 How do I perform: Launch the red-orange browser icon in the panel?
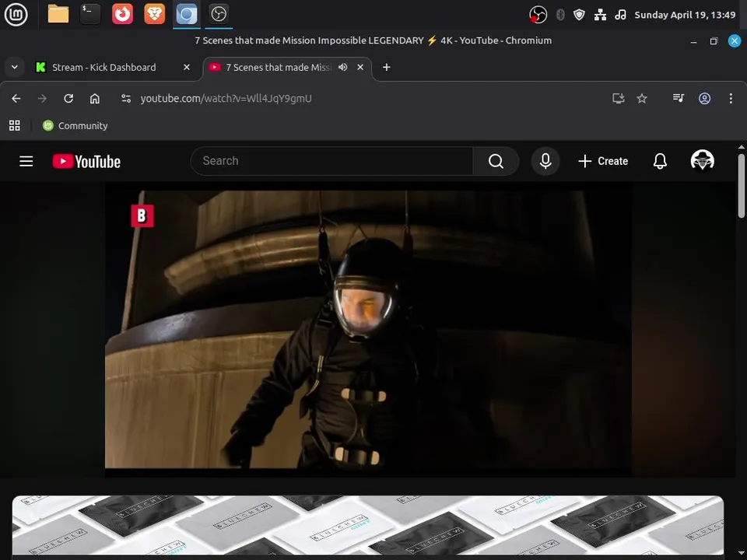[122, 14]
